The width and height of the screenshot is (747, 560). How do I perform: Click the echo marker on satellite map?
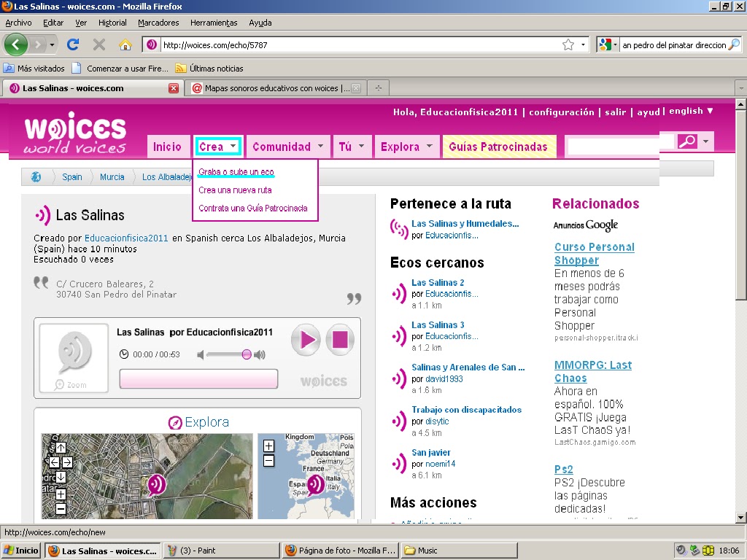[156, 485]
